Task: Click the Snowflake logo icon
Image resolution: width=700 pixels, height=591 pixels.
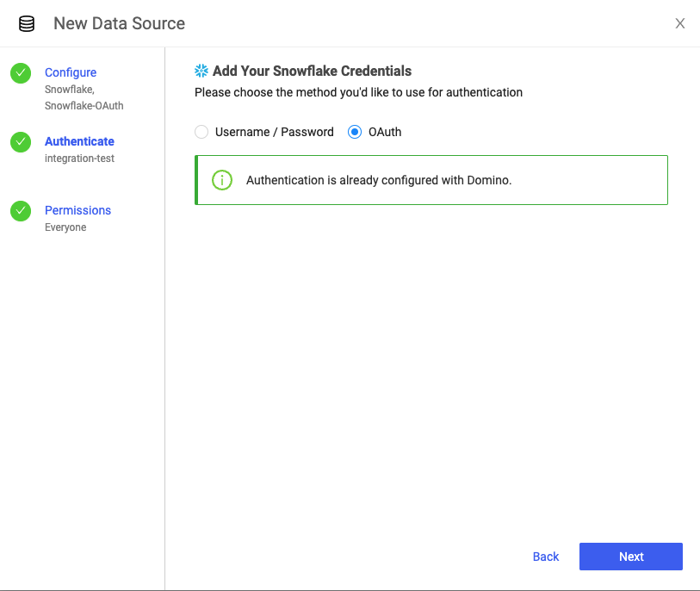Action: click(x=201, y=71)
